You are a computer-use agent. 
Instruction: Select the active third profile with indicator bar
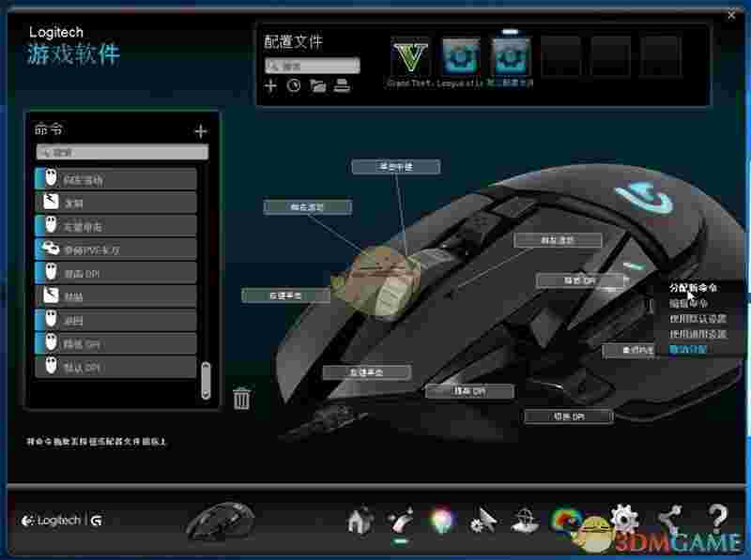(x=511, y=57)
